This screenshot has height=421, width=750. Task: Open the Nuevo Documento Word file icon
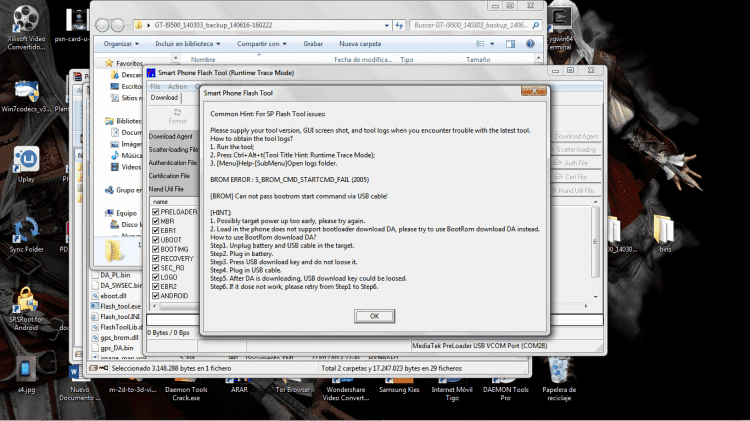coord(79,384)
